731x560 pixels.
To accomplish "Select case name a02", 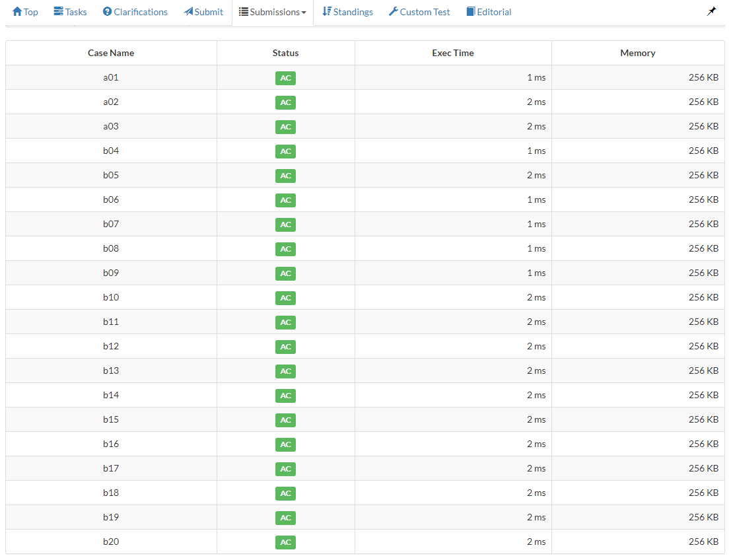I will tap(111, 102).
